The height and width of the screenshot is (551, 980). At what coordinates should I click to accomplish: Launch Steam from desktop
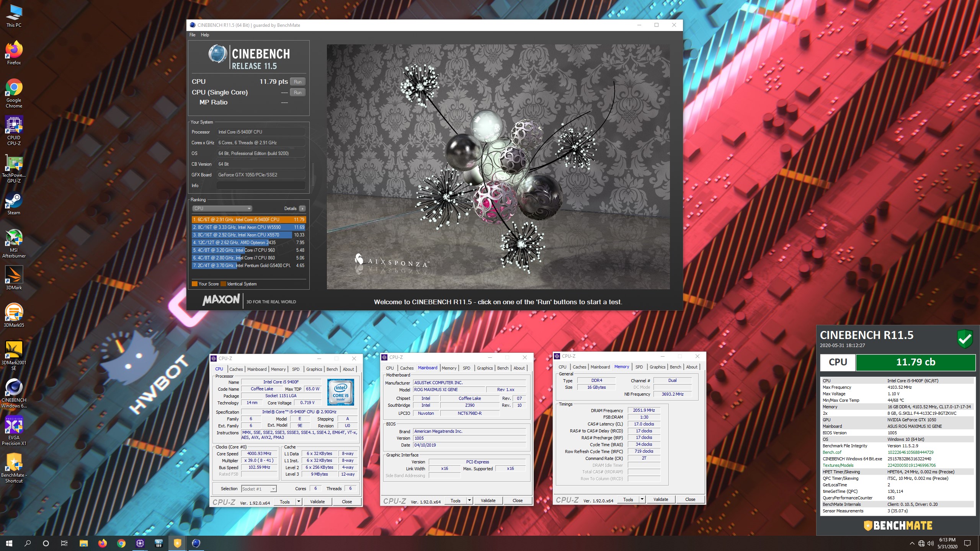[14, 204]
